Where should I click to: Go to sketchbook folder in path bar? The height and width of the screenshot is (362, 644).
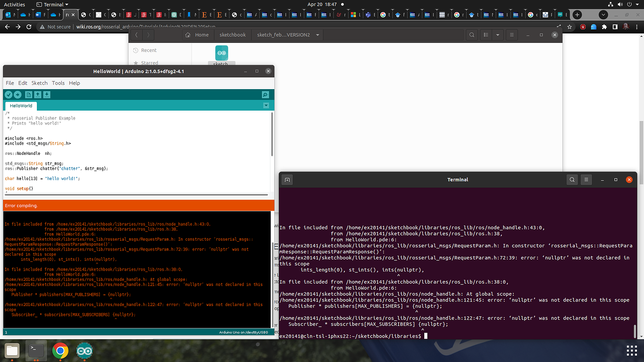(x=232, y=35)
